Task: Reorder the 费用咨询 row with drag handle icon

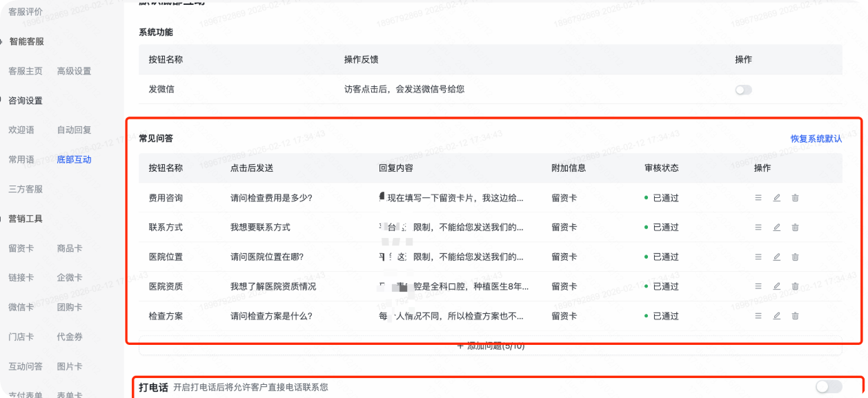Action: click(758, 198)
